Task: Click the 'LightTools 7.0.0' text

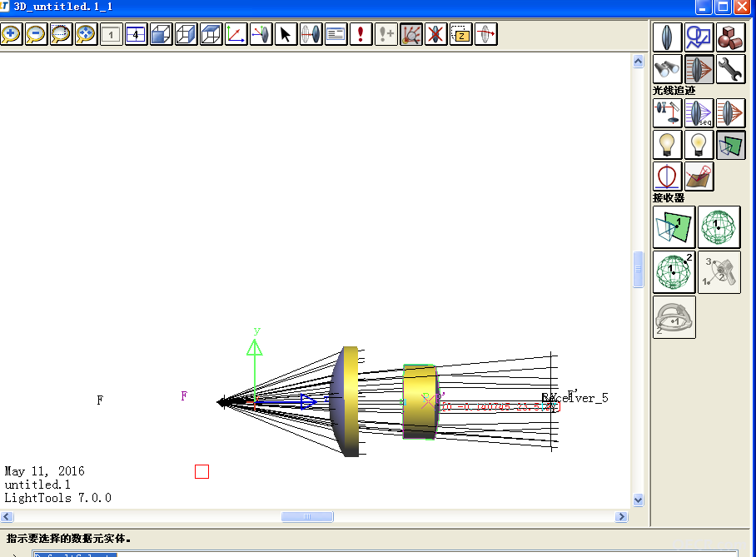Action: point(57,498)
